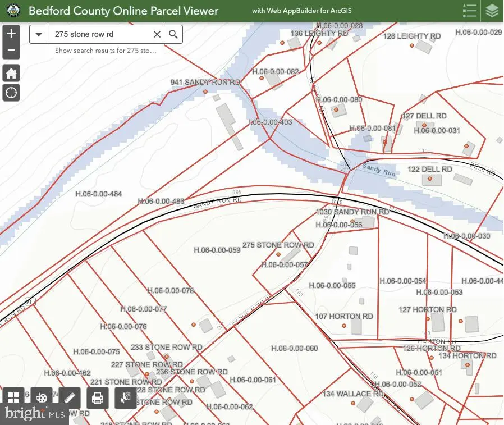The image size is (504, 425).
Task: Click parcel point at 122 Dell Rd
Action: point(430,179)
